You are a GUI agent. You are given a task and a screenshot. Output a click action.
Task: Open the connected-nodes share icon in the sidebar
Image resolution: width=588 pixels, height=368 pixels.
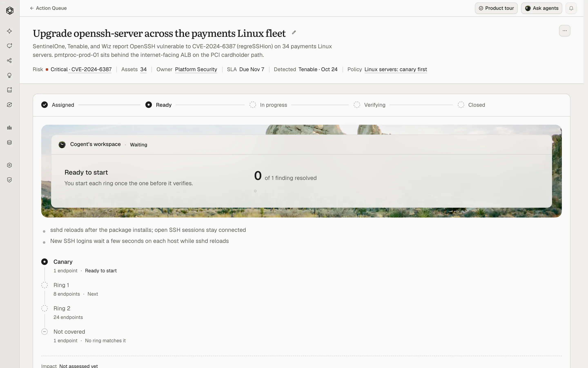point(9,61)
